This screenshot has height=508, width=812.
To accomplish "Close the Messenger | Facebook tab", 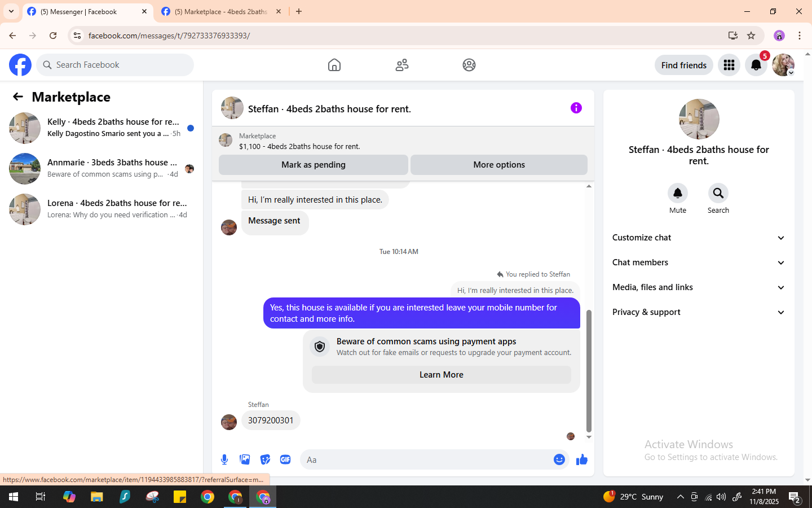I will (x=144, y=11).
